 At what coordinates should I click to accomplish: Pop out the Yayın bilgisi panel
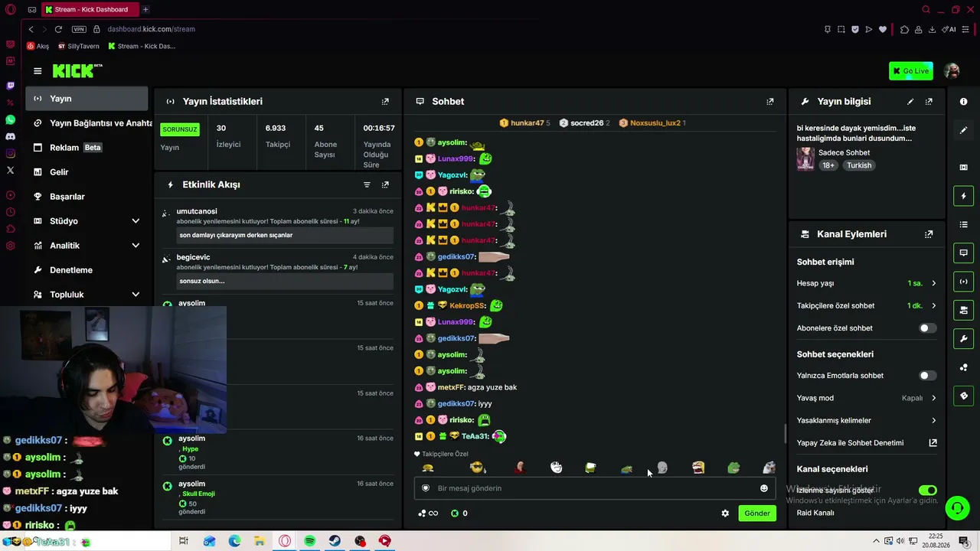click(929, 101)
